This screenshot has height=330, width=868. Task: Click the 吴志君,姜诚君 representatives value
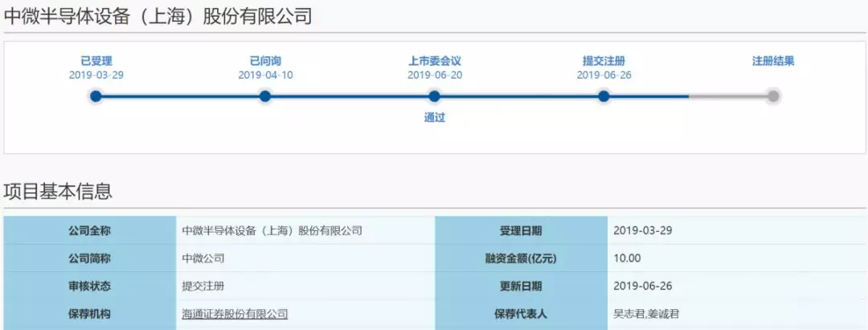click(646, 314)
